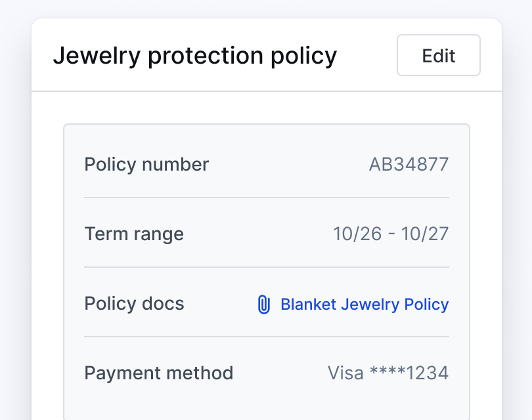
Task: Click the Payment method label
Action: [158, 373]
